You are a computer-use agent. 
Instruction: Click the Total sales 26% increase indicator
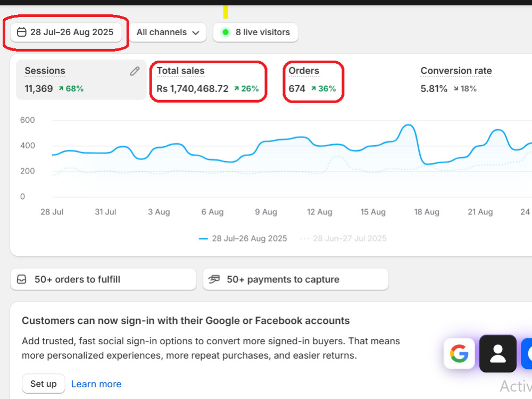[246, 88]
